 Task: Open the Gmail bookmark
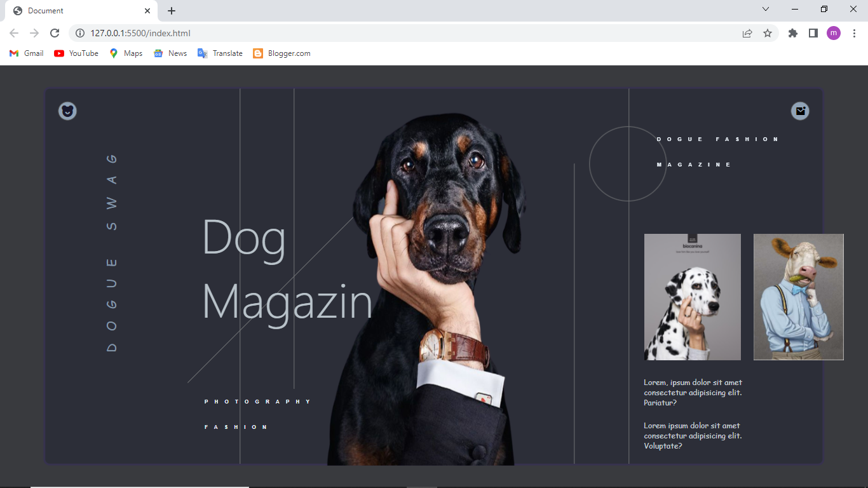coord(27,53)
